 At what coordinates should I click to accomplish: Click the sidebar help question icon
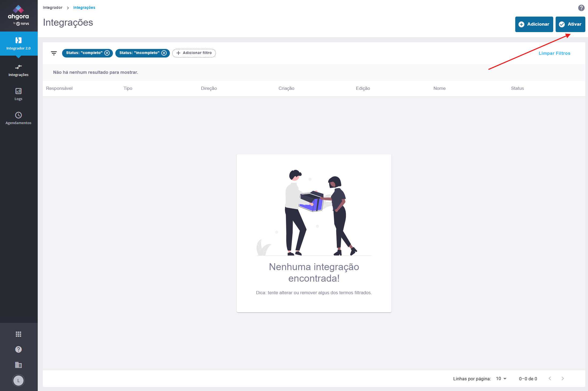[18, 349]
